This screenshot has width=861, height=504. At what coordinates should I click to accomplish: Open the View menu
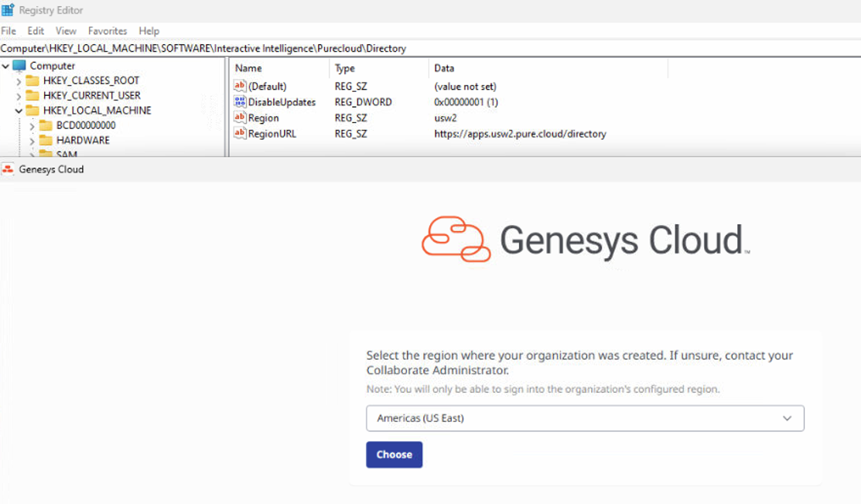pos(66,31)
